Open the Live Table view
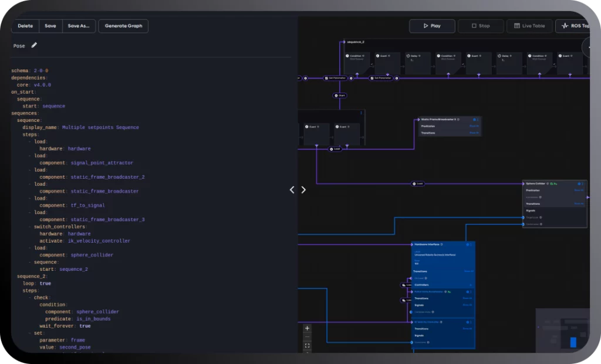 click(x=529, y=26)
